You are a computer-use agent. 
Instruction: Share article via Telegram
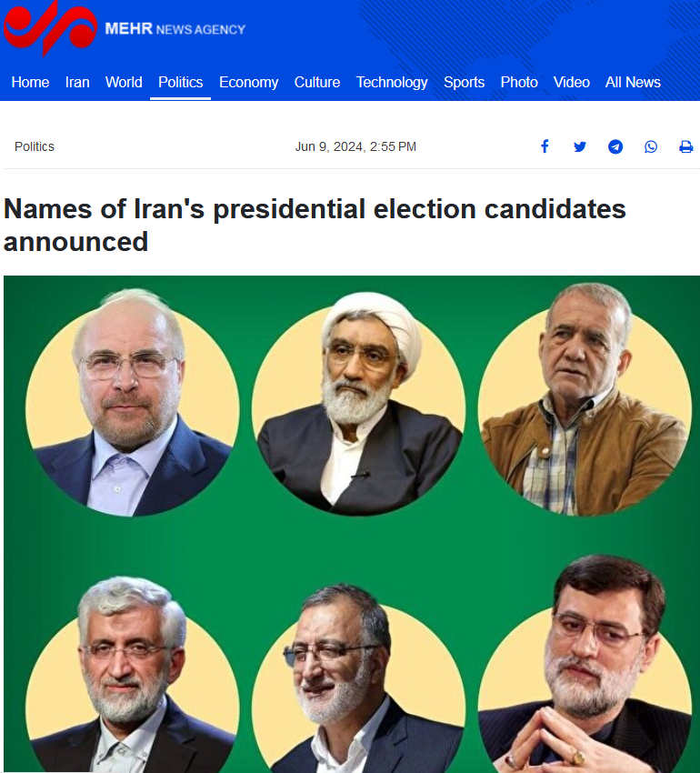[x=615, y=146]
